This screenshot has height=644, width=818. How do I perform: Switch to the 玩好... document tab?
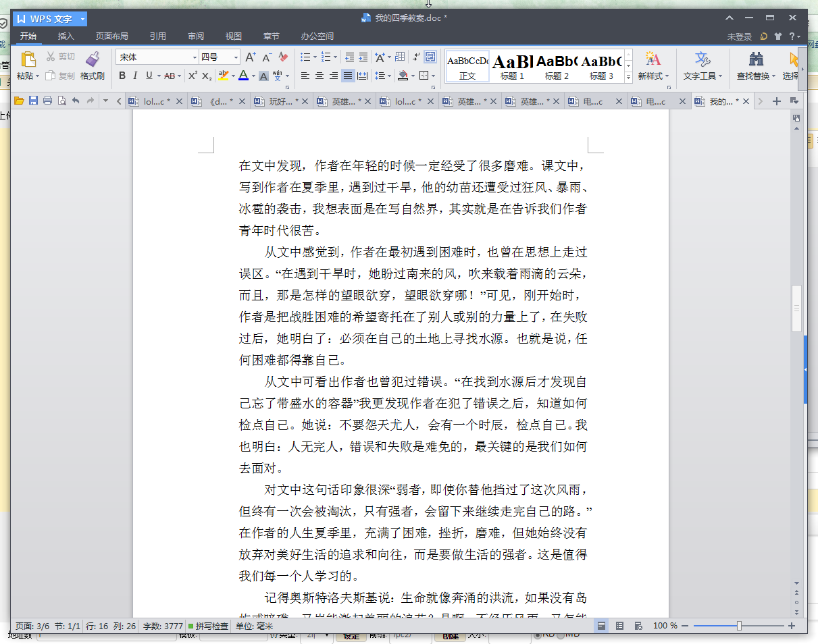click(281, 101)
